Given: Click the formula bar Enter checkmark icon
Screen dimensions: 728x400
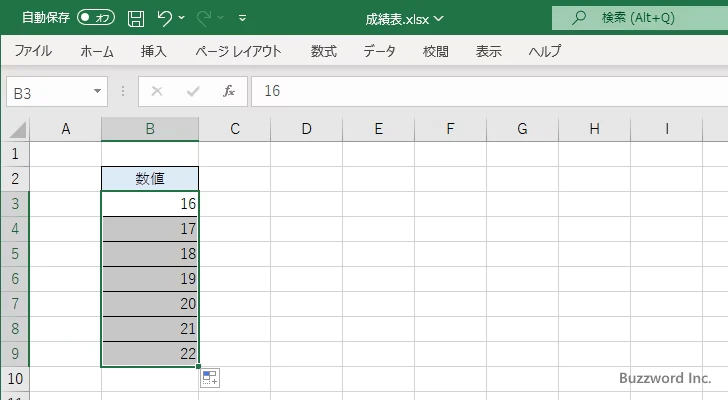Looking at the screenshot, I should 193,91.
